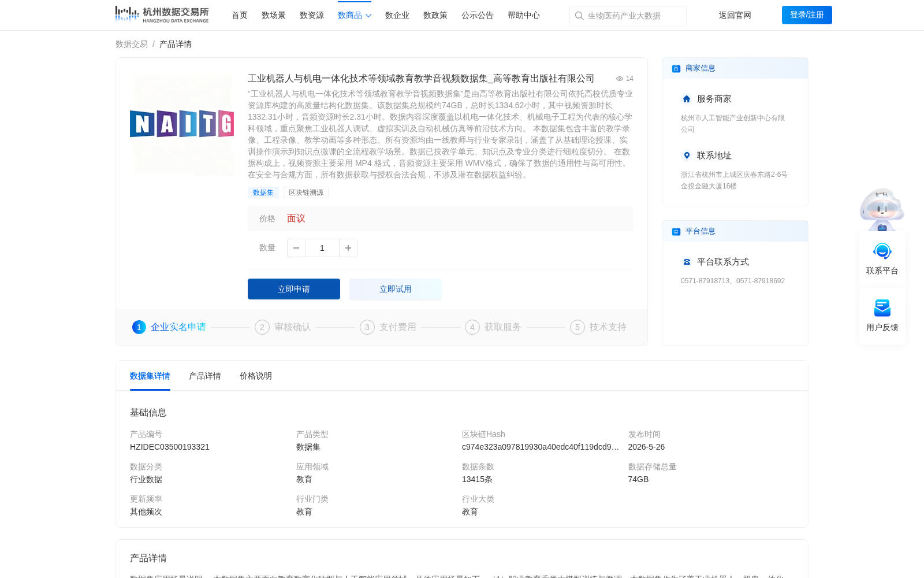Click 基础信息 section heading
Viewport: 924px width, 578px height.
click(x=148, y=413)
